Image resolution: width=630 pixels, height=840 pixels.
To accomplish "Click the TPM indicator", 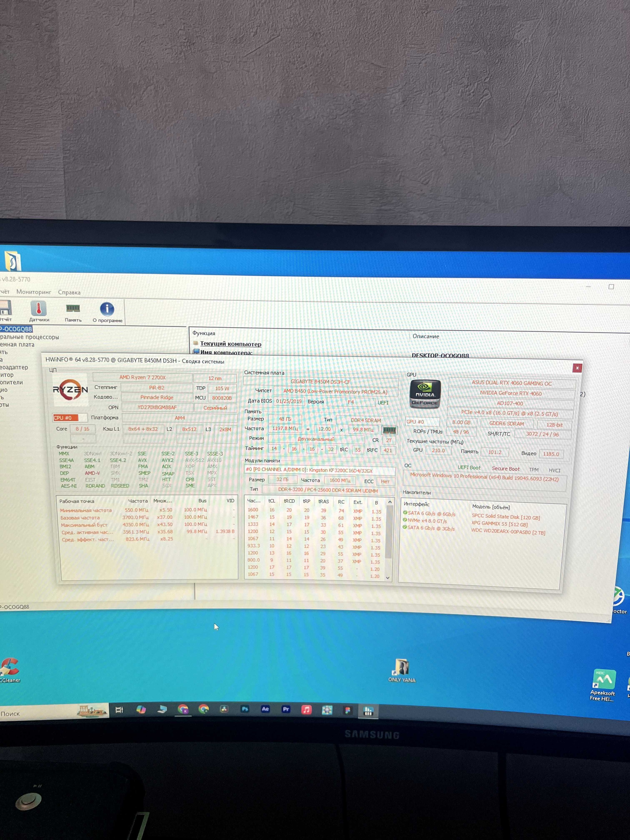I will tap(534, 469).
